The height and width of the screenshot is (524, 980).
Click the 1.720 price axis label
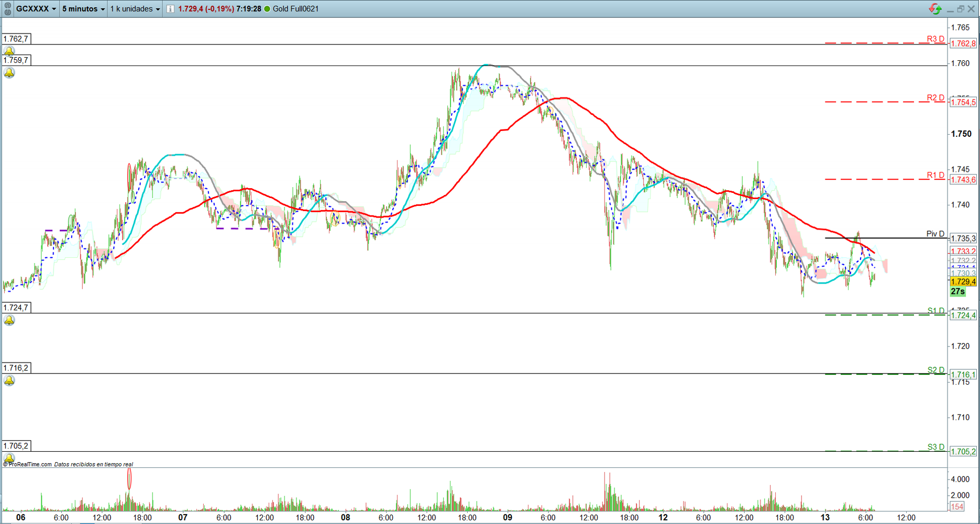click(x=960, y=346)
